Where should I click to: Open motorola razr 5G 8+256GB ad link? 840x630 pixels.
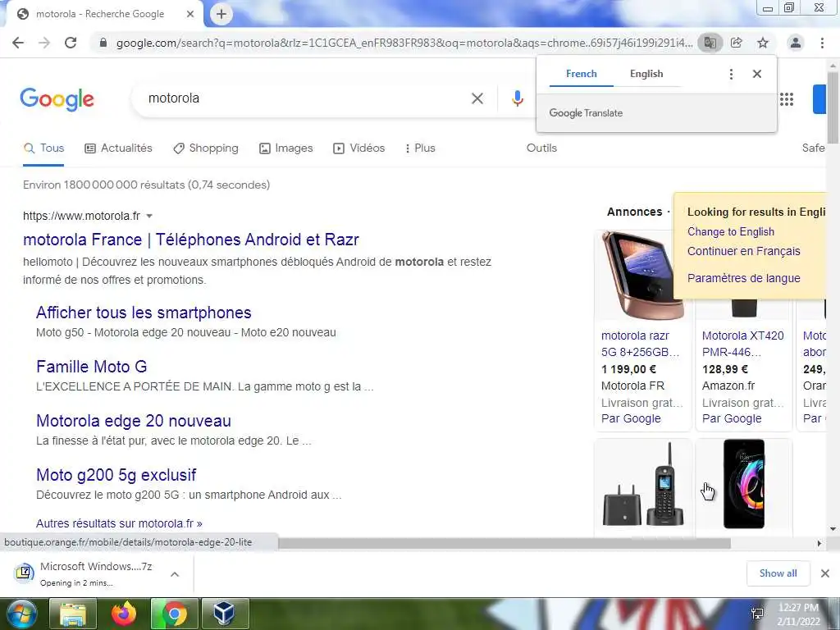click(x=640, y=344)
